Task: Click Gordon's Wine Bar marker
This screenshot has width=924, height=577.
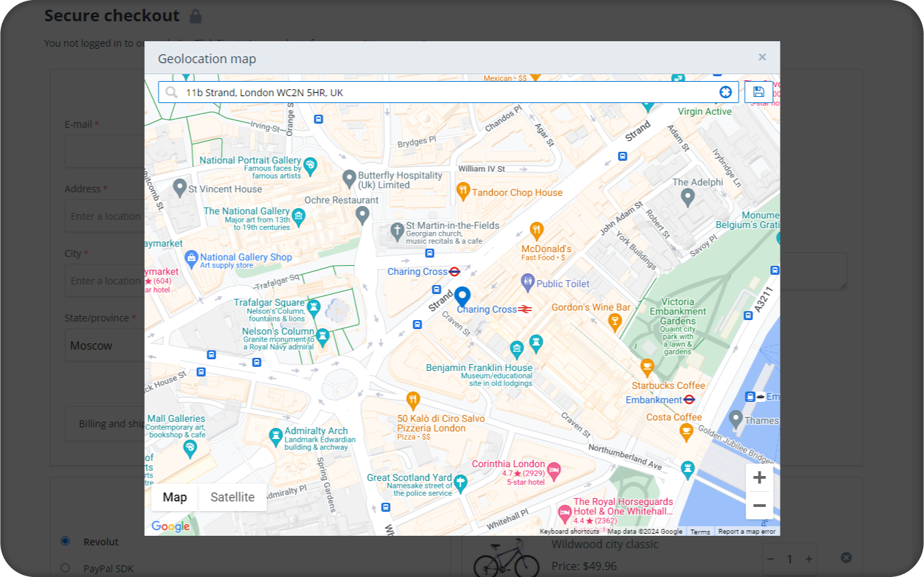Action: [615, 321]
